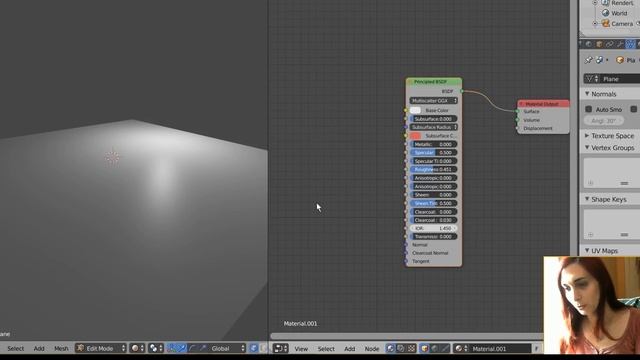Select Camera in the outliner
This screenshot has height=360, width=640.
point(622,24)
